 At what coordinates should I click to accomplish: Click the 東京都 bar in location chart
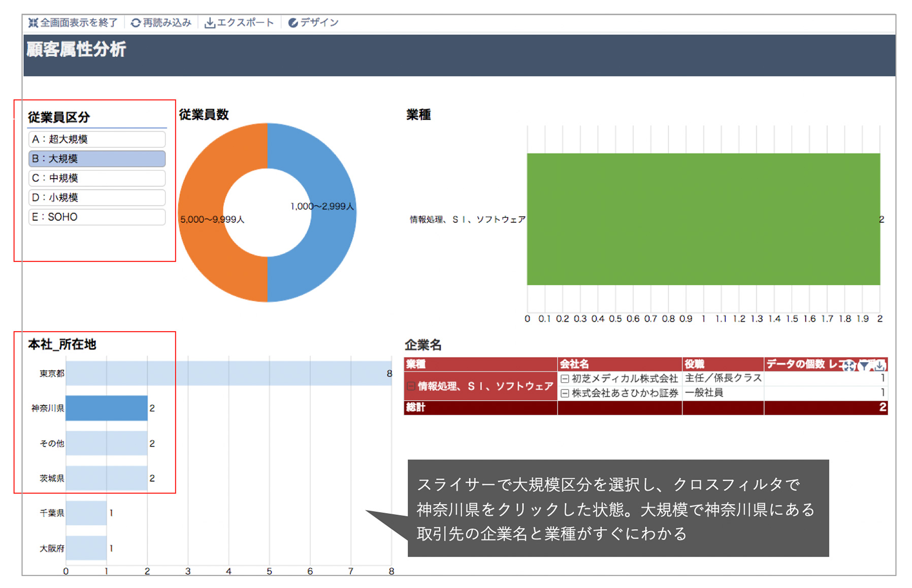click(229, 373)
